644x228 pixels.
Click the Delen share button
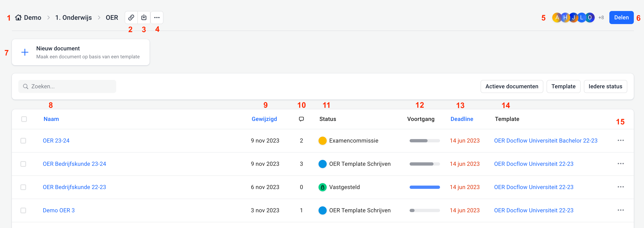(621, 18)
